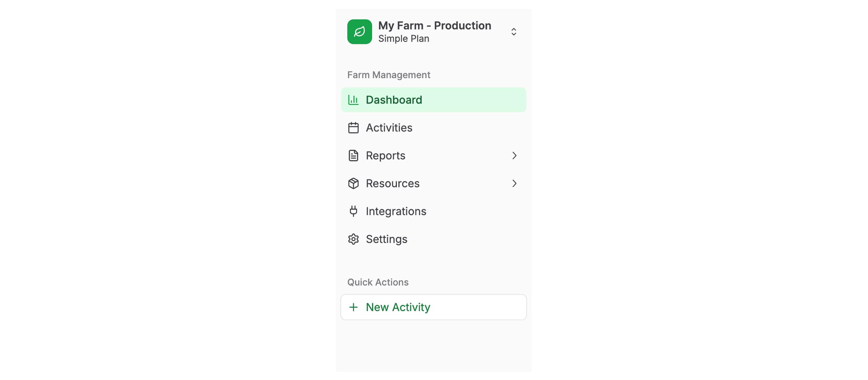This screenshot has height=380, width=868.
Task: Go to the Integrations page
Action: coord(396,211)
